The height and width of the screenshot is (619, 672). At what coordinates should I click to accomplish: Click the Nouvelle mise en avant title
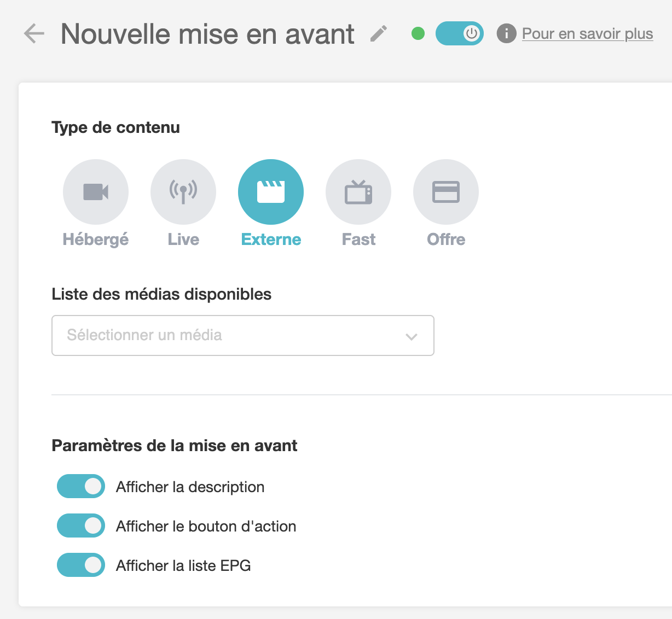tap(207, 34)
